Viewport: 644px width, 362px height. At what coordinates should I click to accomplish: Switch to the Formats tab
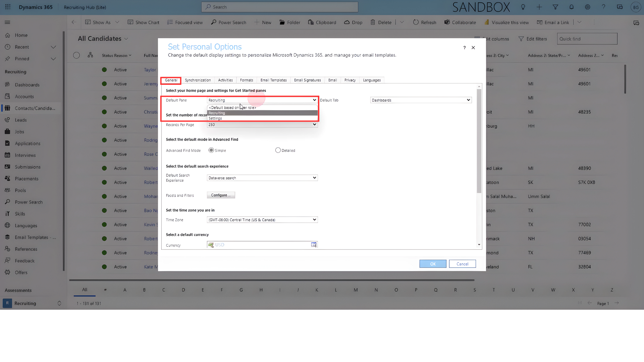[x=247, y=80]
